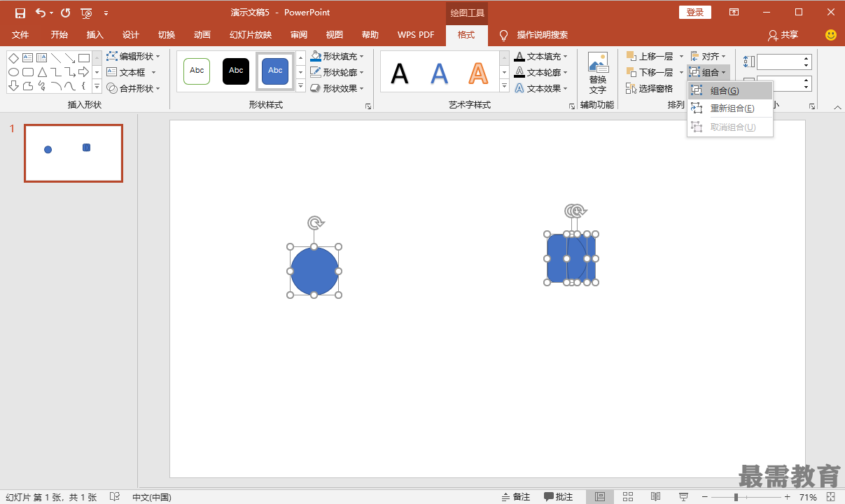The height and width of the screenshot is (504, 845).
Task: Click the Undo arrow icon
Action: point(40,13)
